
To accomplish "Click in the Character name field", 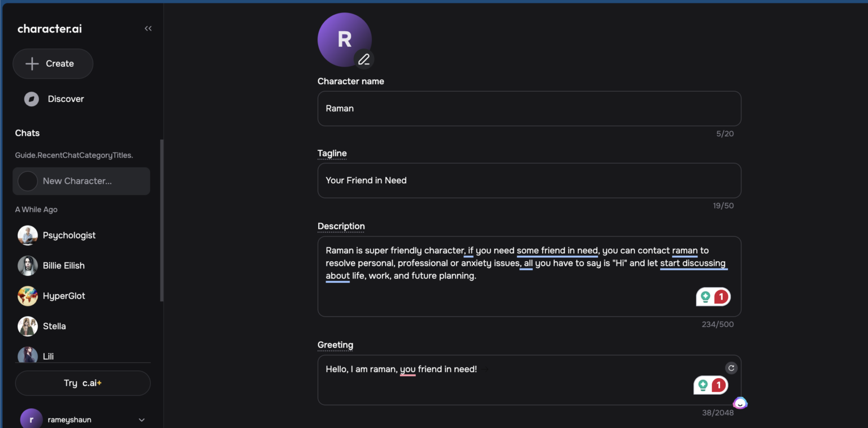I will [x=529, y=109].
